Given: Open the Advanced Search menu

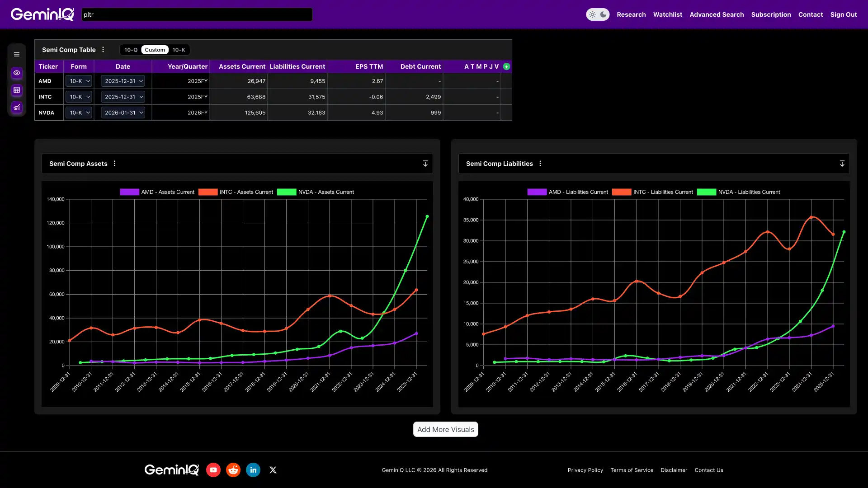Looking at the screenshot, I should coord(717,14).
